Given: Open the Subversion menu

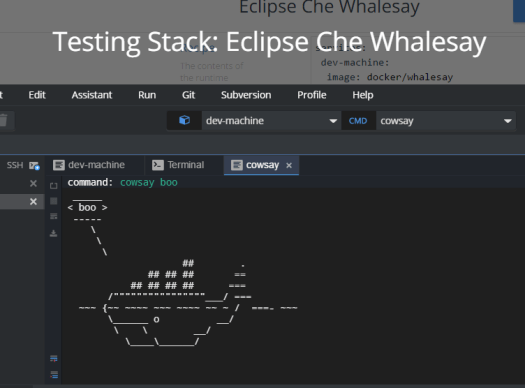Looking at the screenshot, I should click(246, 95).
